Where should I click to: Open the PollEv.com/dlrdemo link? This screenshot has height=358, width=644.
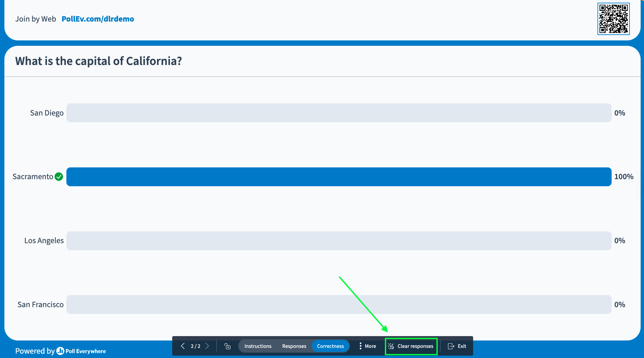(x=98, y=19)
